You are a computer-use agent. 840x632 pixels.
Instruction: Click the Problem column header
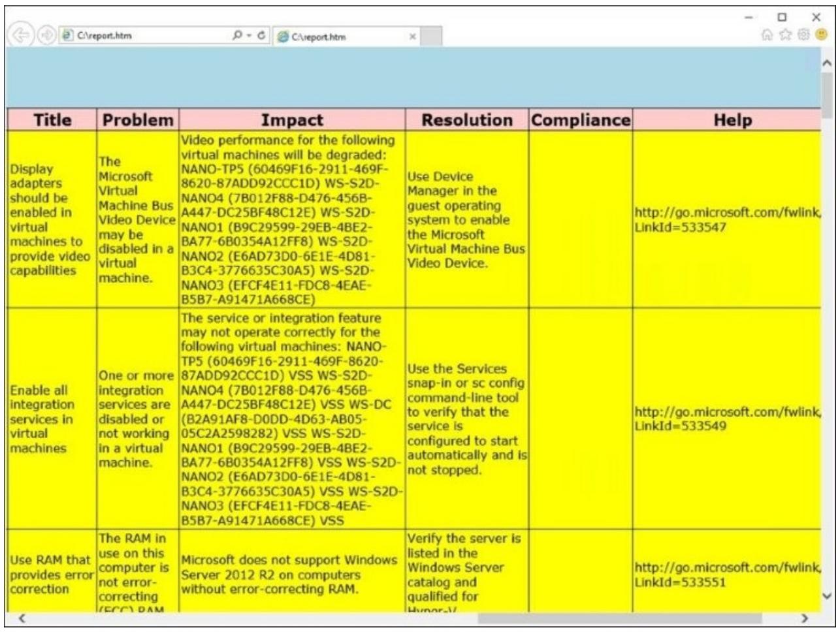[138, 120]
